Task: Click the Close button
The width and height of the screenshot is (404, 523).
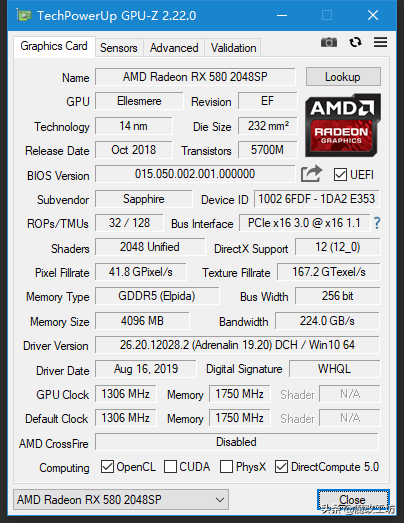Action: pyautogui.click(x=353, y=500)
